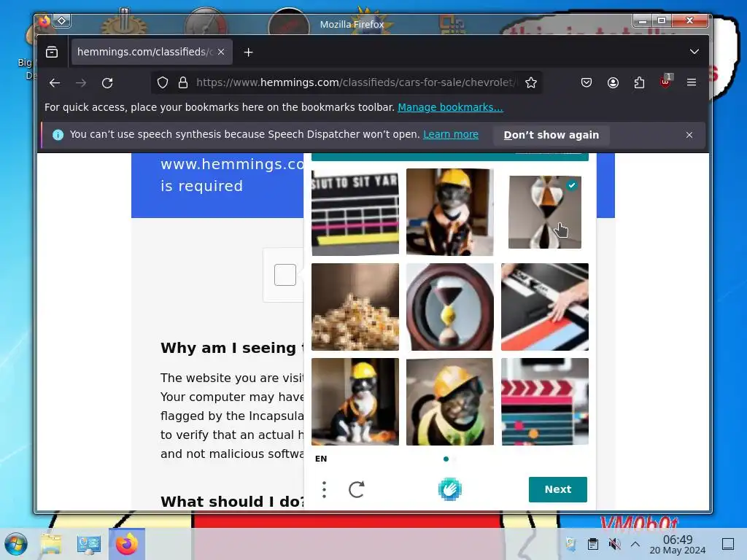This screenshot has width=747, height=560.
Task: Open the tracking protection shield icon
Action: 163,83
